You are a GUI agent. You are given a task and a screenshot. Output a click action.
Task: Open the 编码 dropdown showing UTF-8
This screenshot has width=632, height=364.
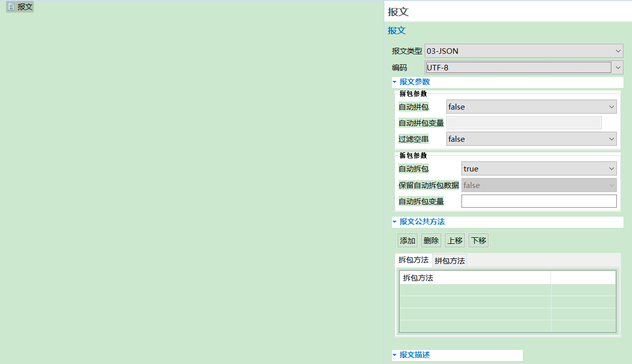[x=617, y=67]
